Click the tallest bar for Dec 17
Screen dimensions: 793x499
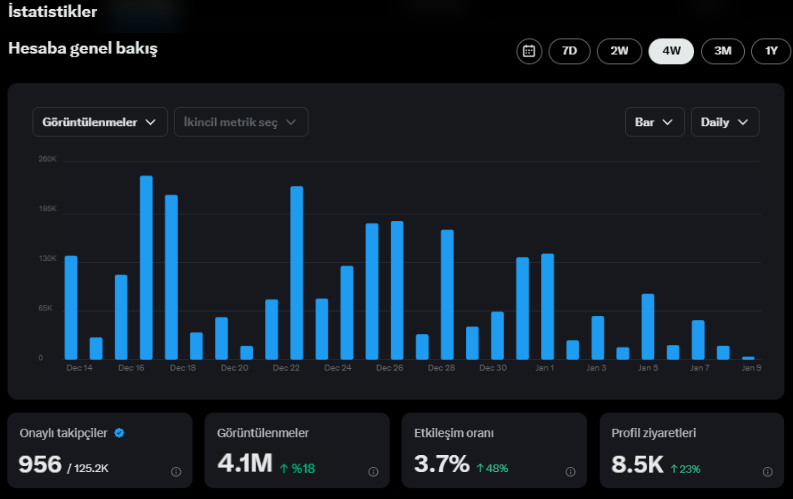pyautogui.click(x=146, y=268)
